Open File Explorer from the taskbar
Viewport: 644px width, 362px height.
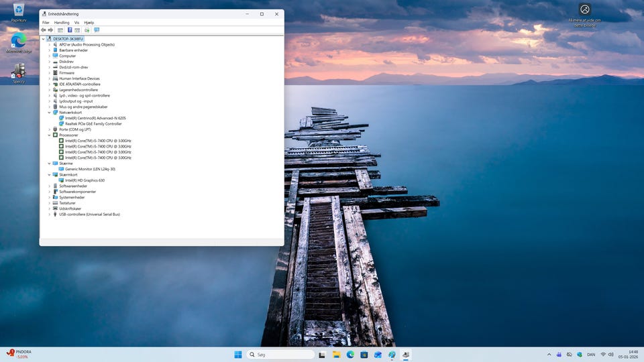click(336, 355)
